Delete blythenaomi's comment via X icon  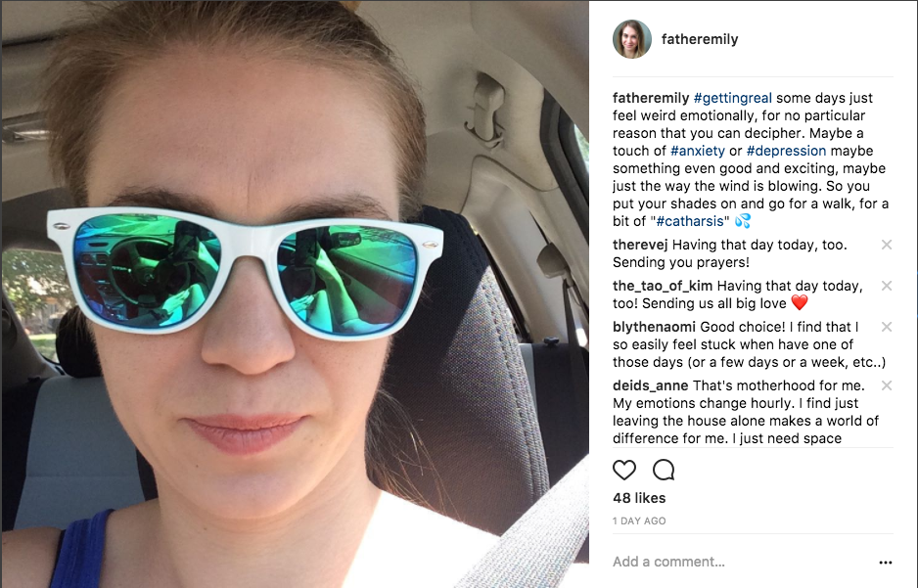[x=887, y=327]
